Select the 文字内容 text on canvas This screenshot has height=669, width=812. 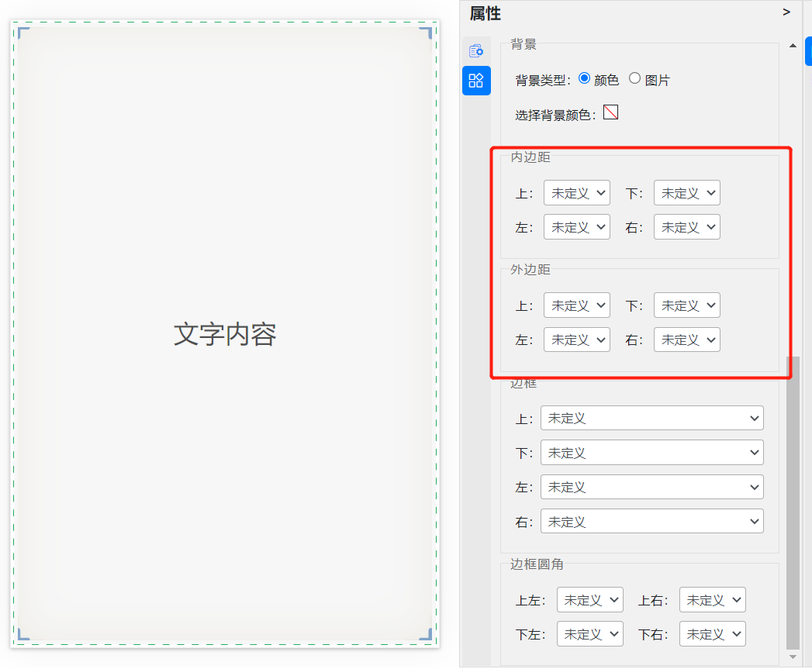[x=225, y=334]
